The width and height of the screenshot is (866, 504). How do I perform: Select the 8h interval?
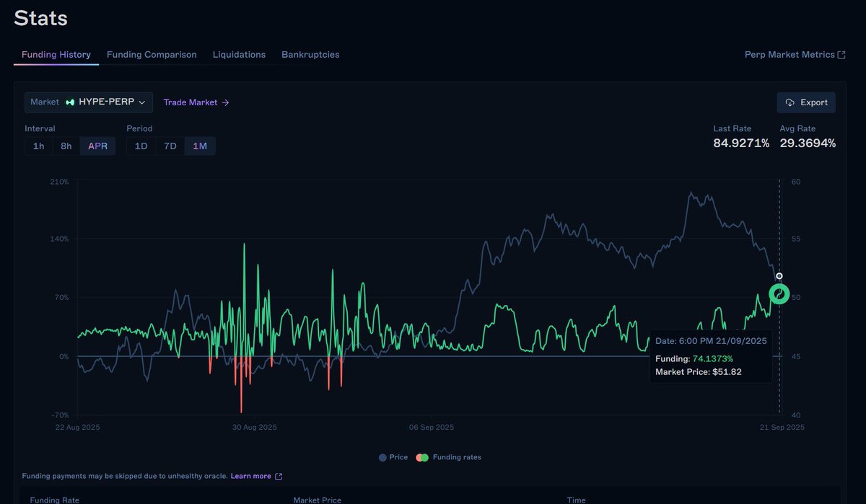point(66,146)
